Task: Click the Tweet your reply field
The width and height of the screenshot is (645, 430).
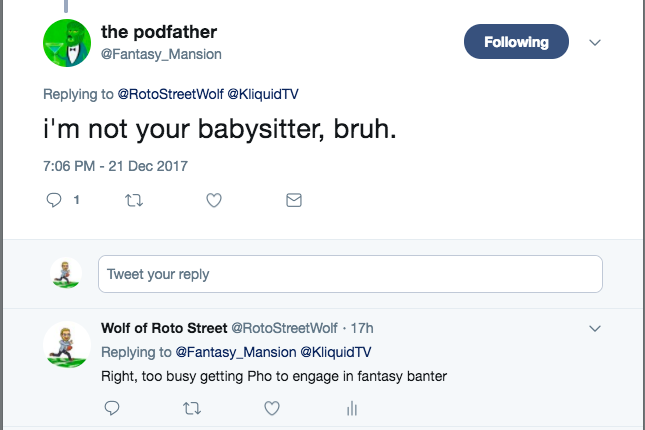Action: coord(350,274)
